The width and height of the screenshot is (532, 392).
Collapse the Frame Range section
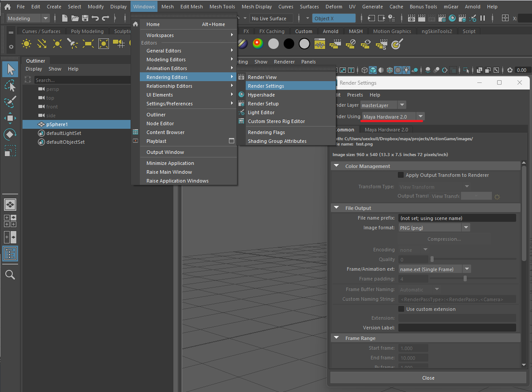[x=336, y=338]
